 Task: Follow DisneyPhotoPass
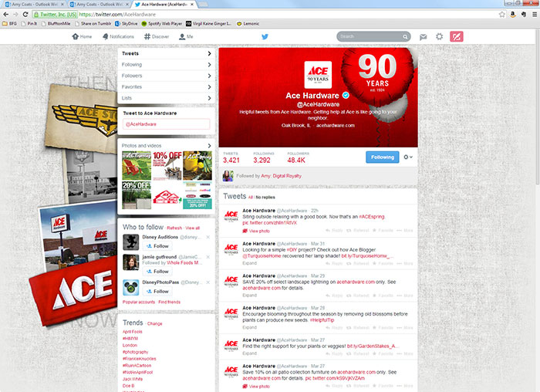tap(157, 292)
